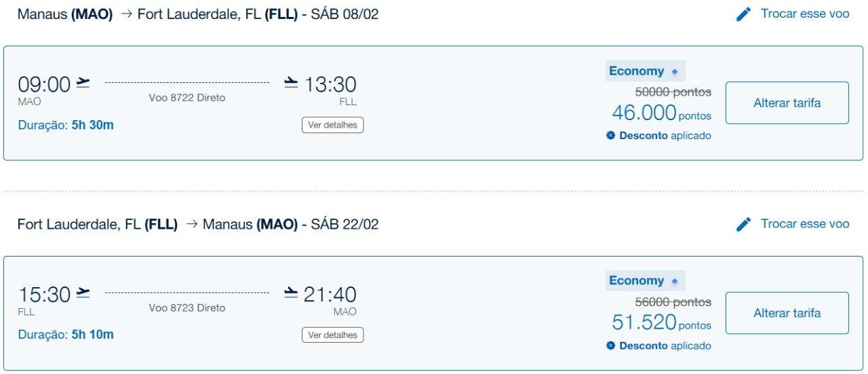Click the landing plane icon beside 21:40
The image size is (868, 374).
pos(291,293)
